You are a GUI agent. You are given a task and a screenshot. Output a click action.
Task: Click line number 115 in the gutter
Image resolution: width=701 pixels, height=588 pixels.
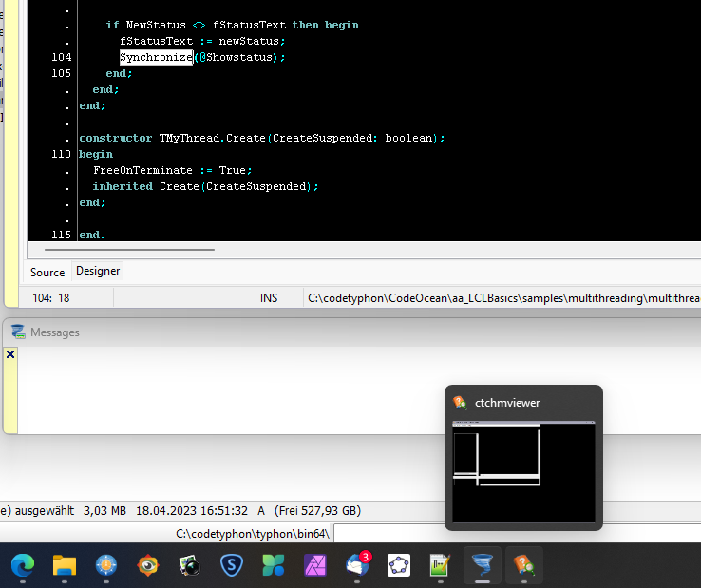[61, 235]
